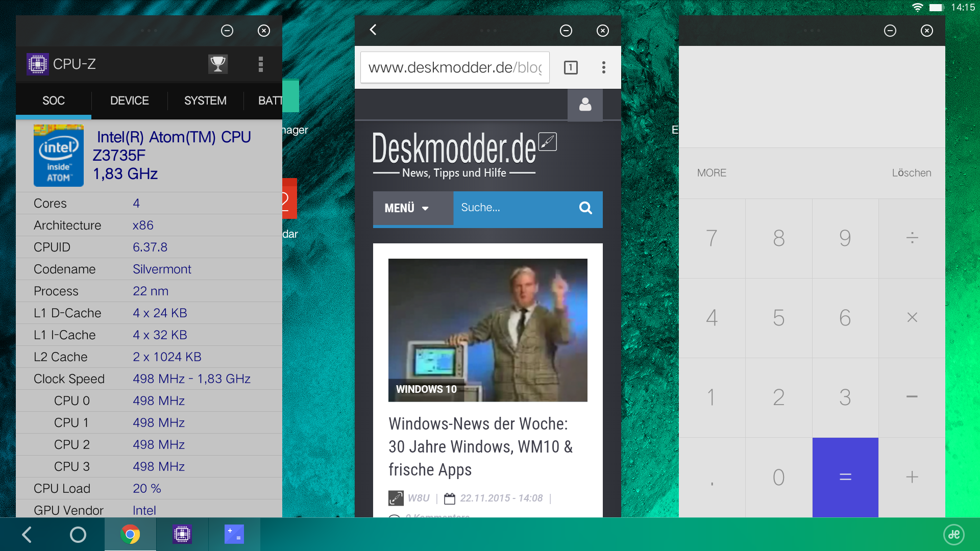Open calculator MORE functions

coord(712,173)
